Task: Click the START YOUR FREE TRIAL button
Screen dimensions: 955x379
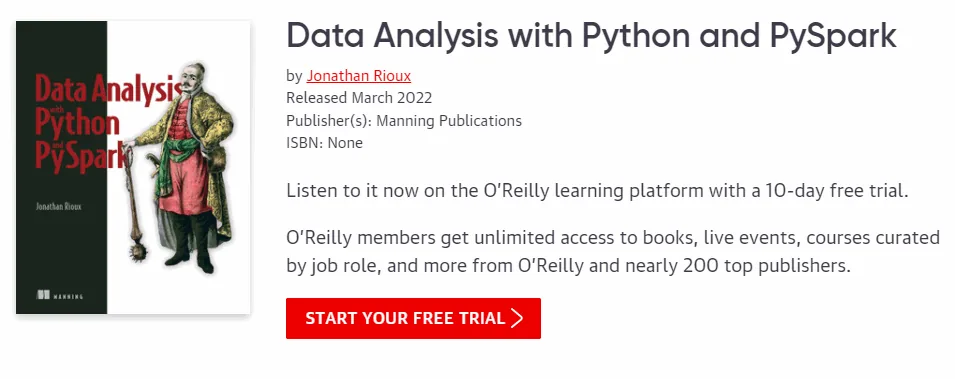Action: [413, 318]
